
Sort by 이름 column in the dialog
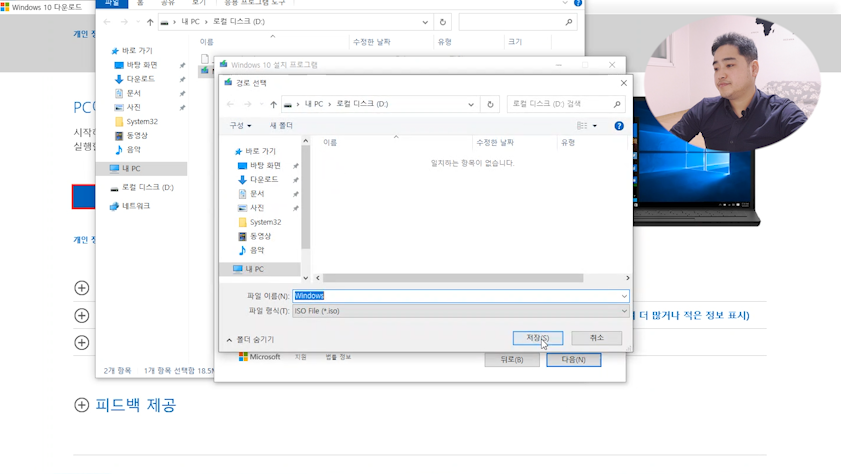[330, 143]
